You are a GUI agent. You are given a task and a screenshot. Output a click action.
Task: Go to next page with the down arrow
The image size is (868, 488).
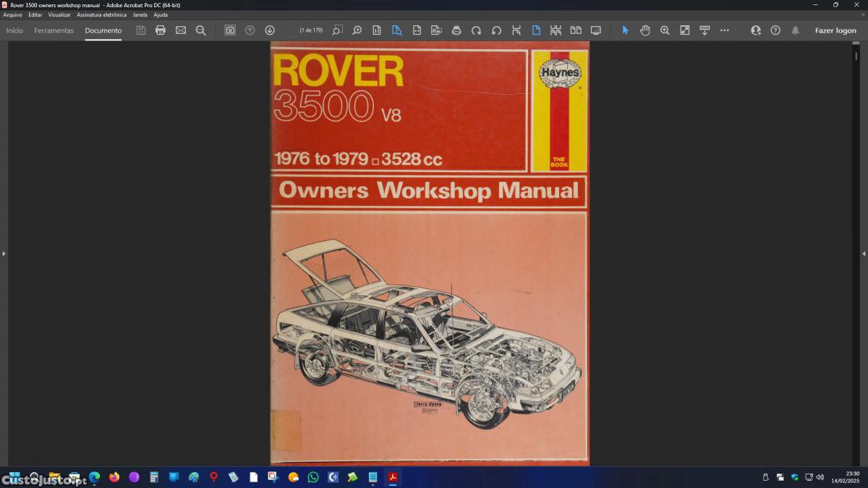point(270,30)
